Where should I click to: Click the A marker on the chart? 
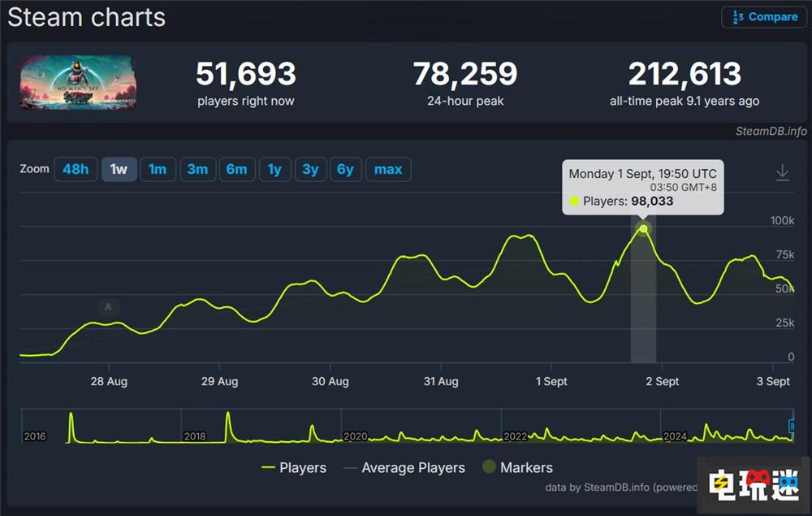pos(108,307)
